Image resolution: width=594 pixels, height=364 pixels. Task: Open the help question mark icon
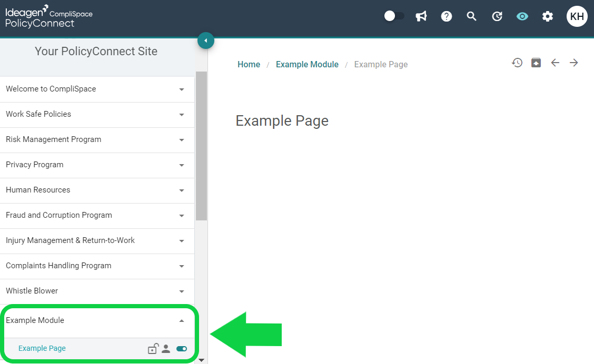446,16
